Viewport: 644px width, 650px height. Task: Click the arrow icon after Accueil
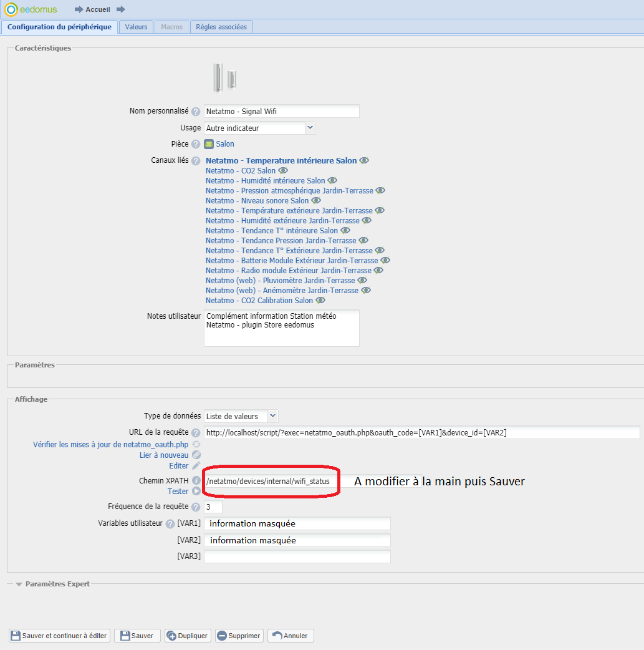tap(120, 9)
